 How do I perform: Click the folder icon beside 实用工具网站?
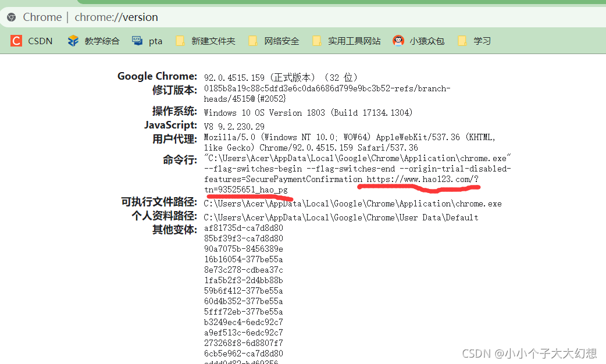317,41
